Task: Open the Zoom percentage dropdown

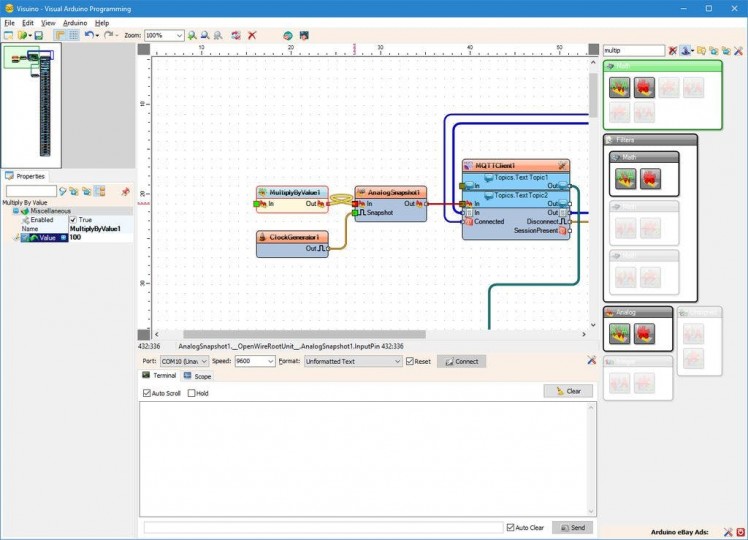Action: tap(179, 35)
